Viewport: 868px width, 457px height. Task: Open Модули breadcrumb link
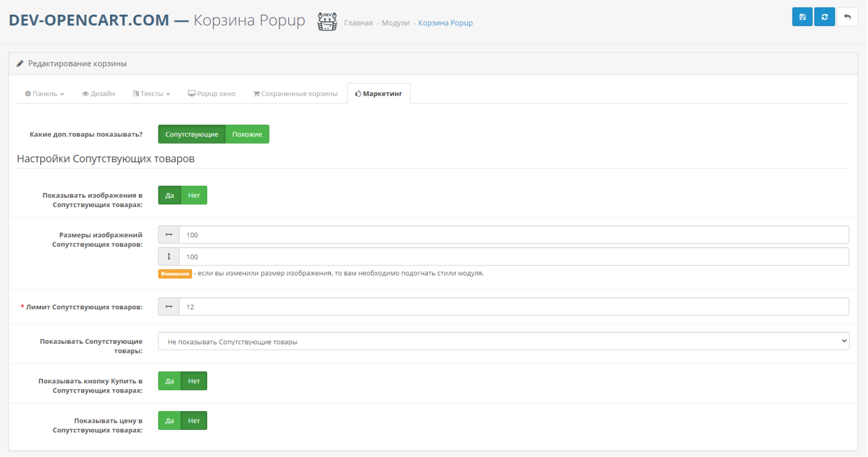click(x=395, y=23)
